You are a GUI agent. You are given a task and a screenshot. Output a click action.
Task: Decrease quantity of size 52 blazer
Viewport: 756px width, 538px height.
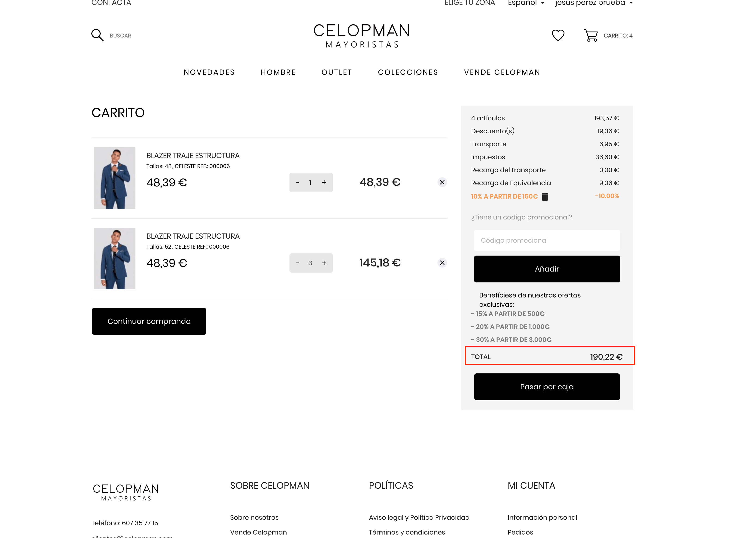tap(297, 263)
